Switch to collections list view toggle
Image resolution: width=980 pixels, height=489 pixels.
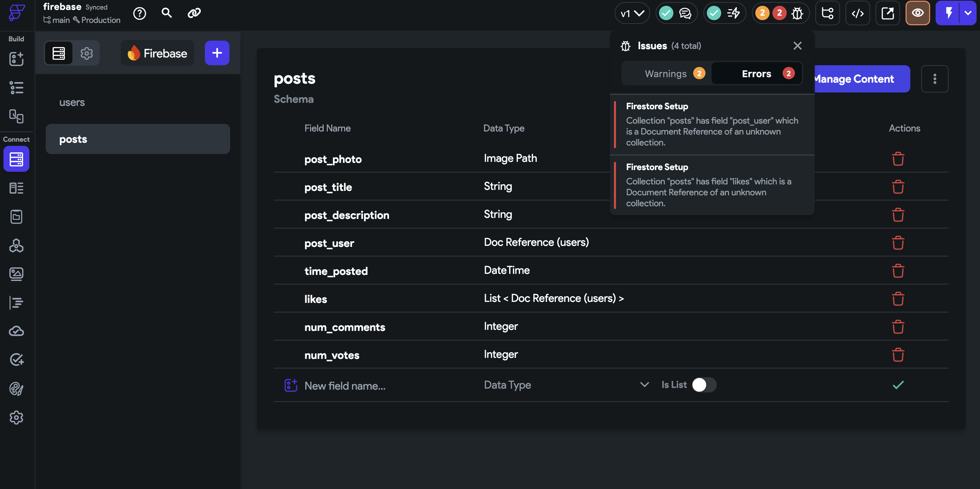pyautogui.click(x=59, y=53)
